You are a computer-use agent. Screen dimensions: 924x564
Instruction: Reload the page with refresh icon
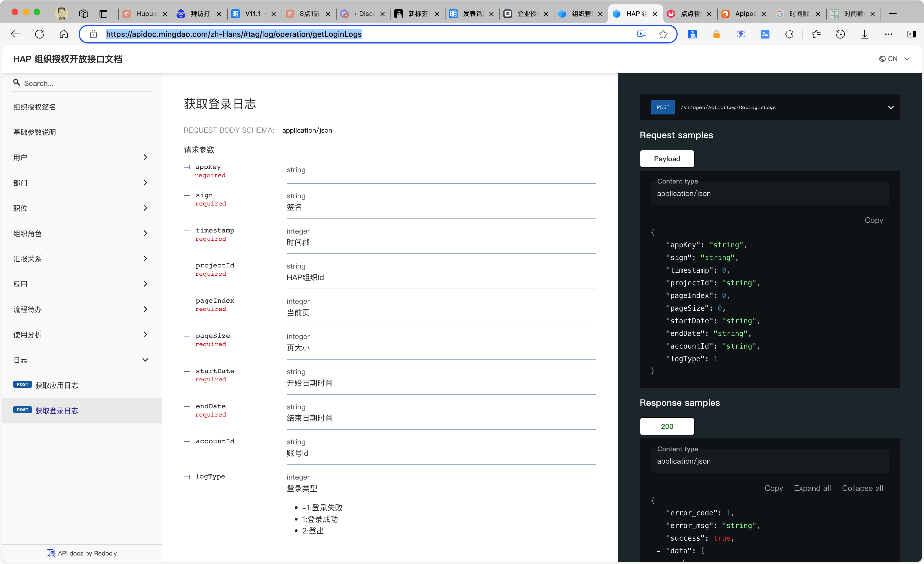point(39,34)
